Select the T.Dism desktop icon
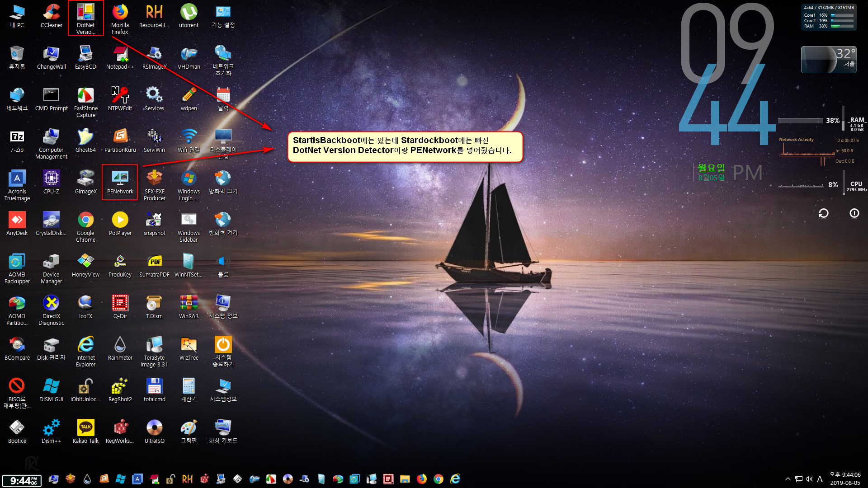 pyautogui.click(x=154, y=307)
